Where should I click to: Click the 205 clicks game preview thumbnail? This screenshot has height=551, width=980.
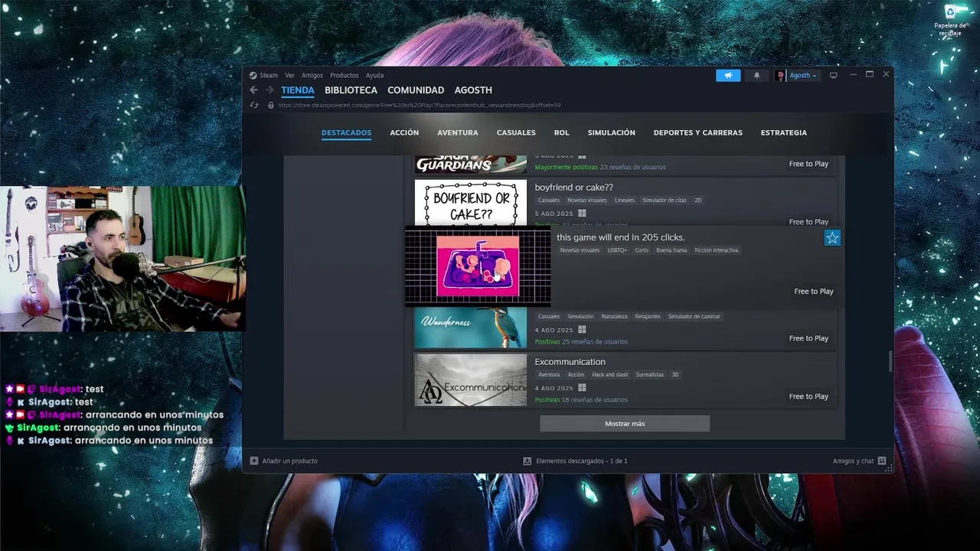click(x=478, y=266)
